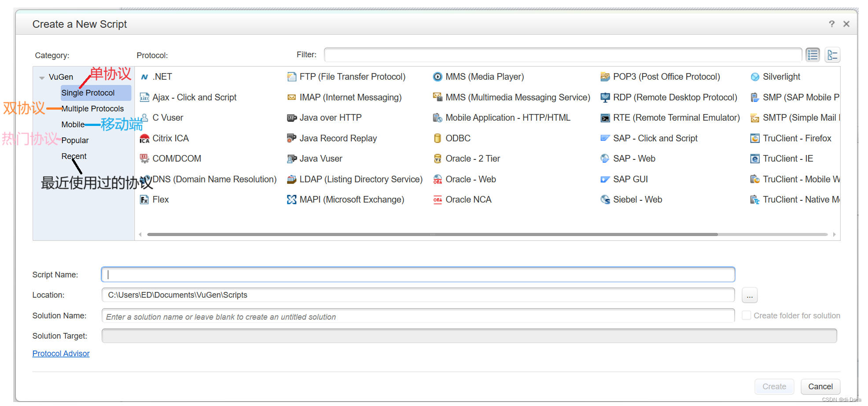
Task: Pick IMAP (Internet Messaging) icon
Action: tap(291, 97)
